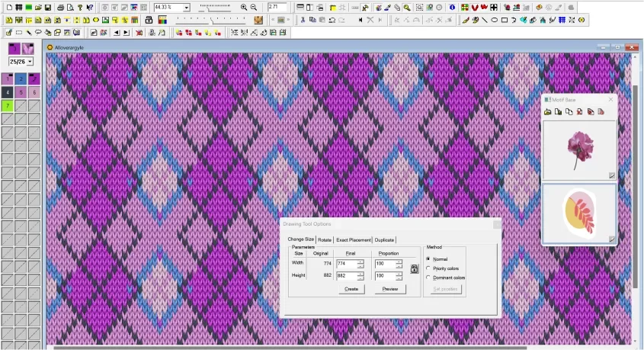The height and width of the screenshot is (350, 644).
Task: Select the Priority colors radio button
Action: [428, 268]
